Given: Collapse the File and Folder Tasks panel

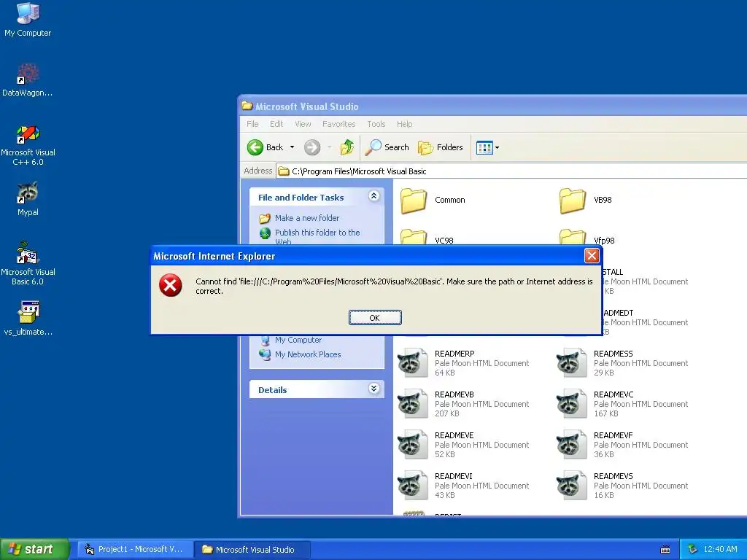Looking at the screenshot, I should pos(374,195).
